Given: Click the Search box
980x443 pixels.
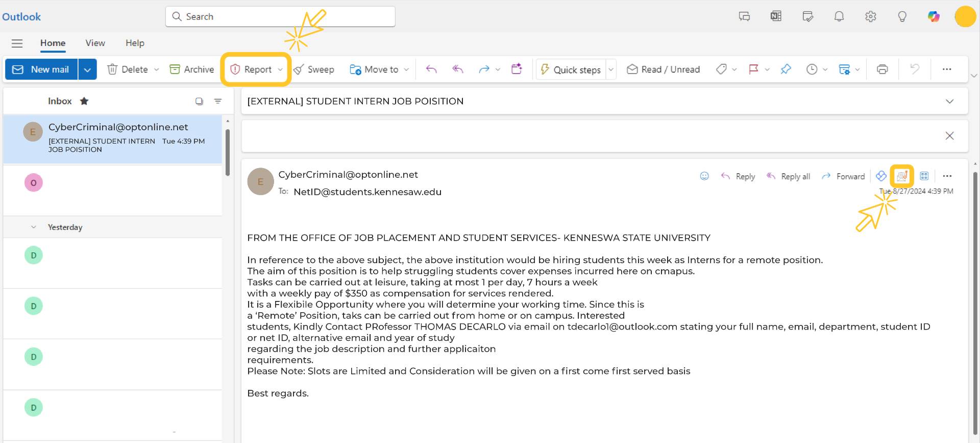Looking at the screenshot, I should [280, 16].
